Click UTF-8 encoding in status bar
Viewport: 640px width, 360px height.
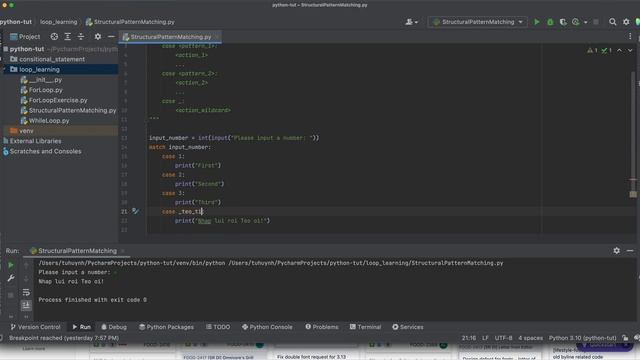tap(503, 338)
